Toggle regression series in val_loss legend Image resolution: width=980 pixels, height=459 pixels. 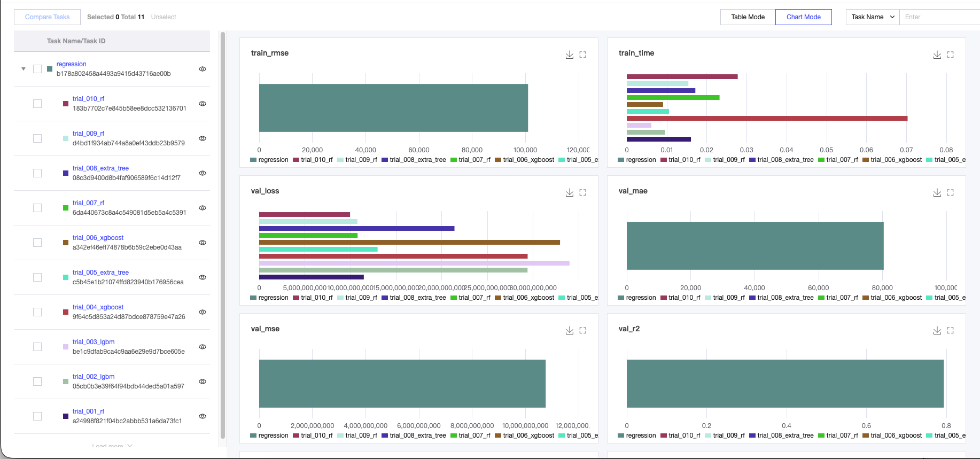tap(269, 298)
